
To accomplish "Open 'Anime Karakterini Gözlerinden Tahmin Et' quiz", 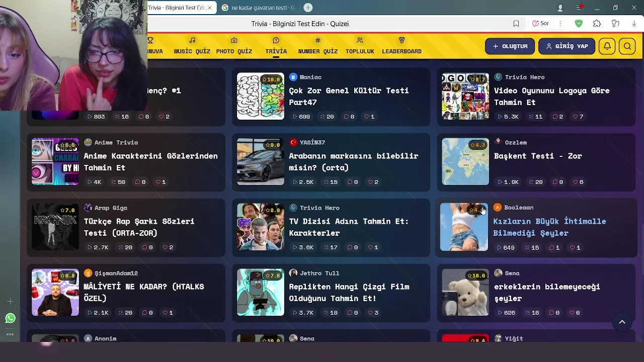I will click(x=150, y=162).
